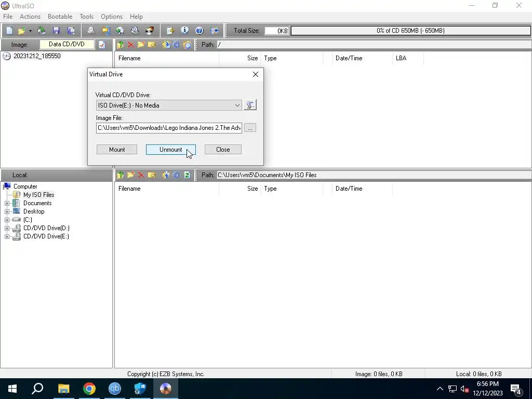
Task: Click the icon button beside Virtual CD/DVD Drive dropdown
Action: pyautogui.click(x=250, y=105)
